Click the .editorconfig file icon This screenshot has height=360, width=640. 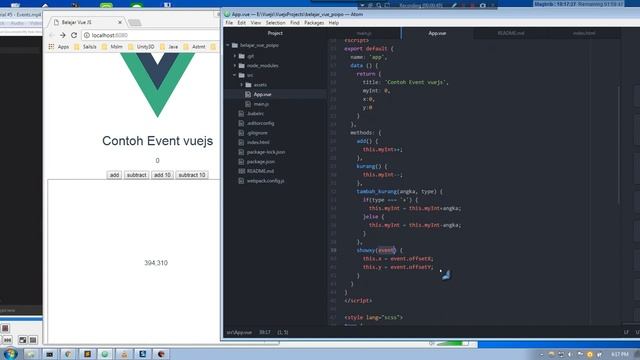point(241,123)
